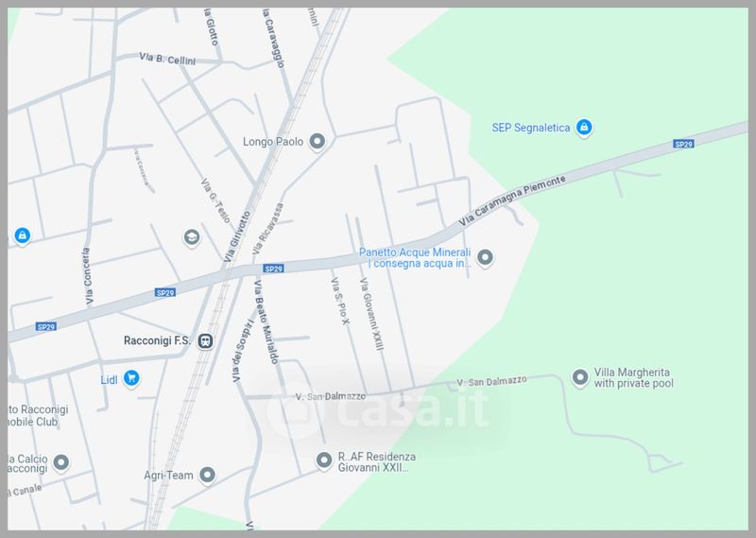Screen dimensions: 756x538
Task: Click the Via Caramagna Piemonte street label
Action: pos(512,200)
